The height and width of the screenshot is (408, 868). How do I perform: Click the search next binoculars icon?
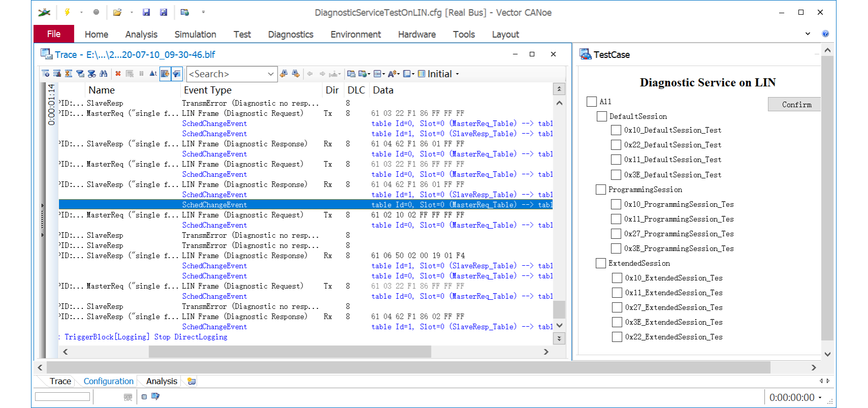296,74
